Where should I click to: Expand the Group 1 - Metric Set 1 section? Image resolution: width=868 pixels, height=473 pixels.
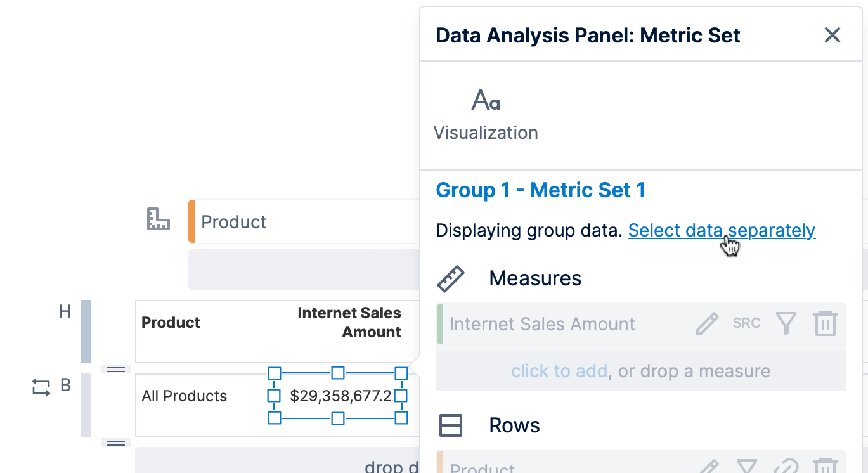tap(540, 190)
